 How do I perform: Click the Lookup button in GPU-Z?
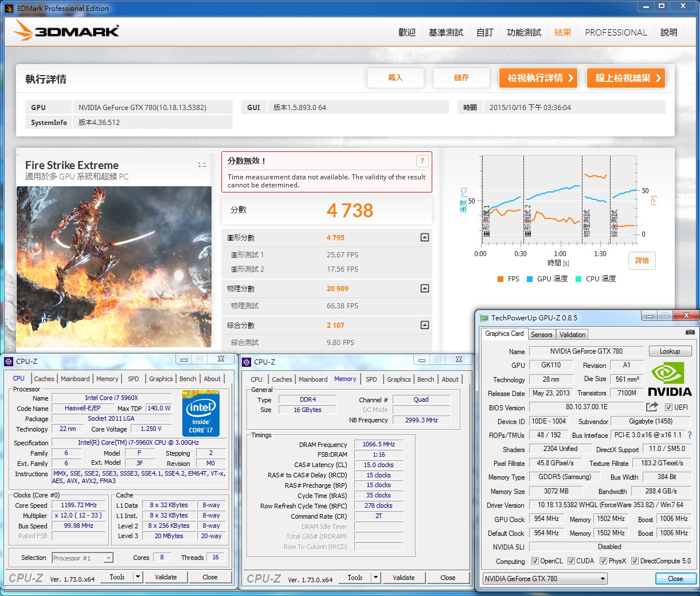[x=670, y=351]
